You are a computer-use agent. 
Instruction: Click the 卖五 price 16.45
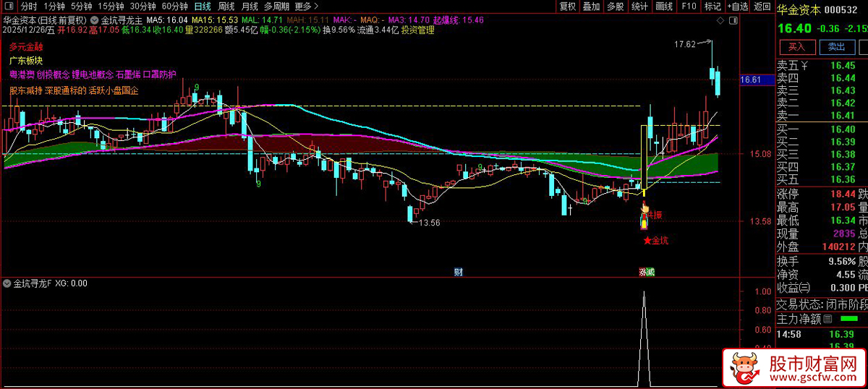(843, 65)
